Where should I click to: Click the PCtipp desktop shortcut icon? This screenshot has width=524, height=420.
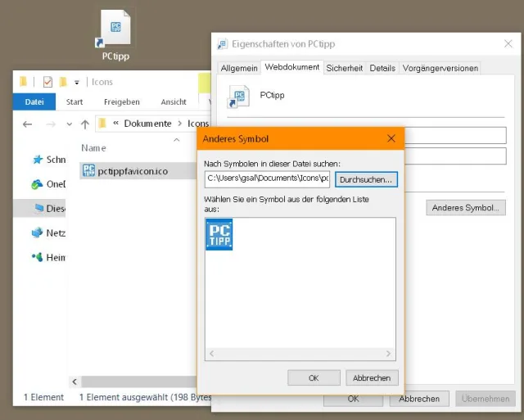(115, 29)
